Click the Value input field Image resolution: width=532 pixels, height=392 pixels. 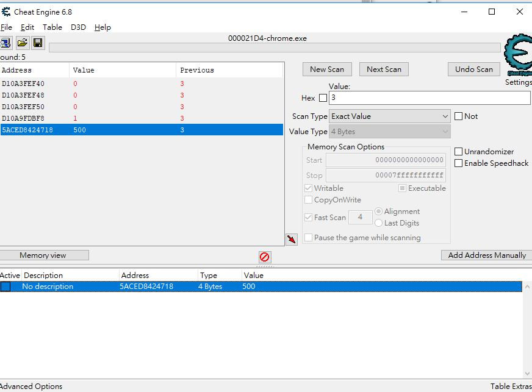(x=430, y=98)
